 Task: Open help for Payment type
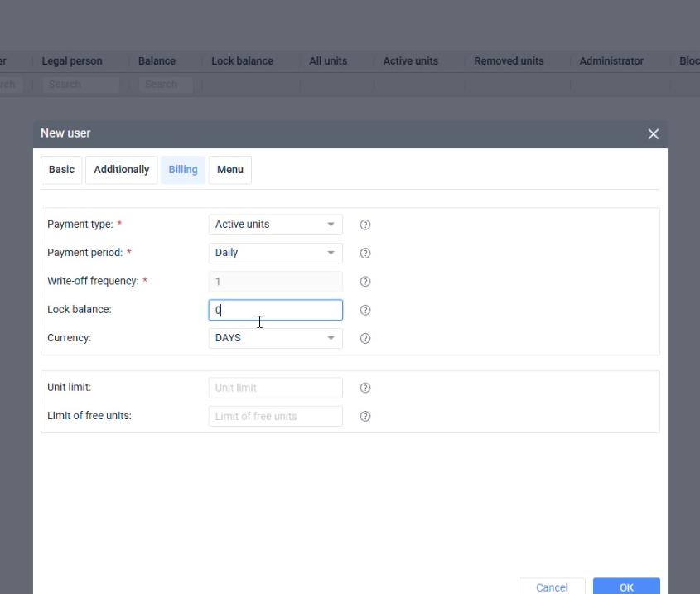tap(364, 225)
